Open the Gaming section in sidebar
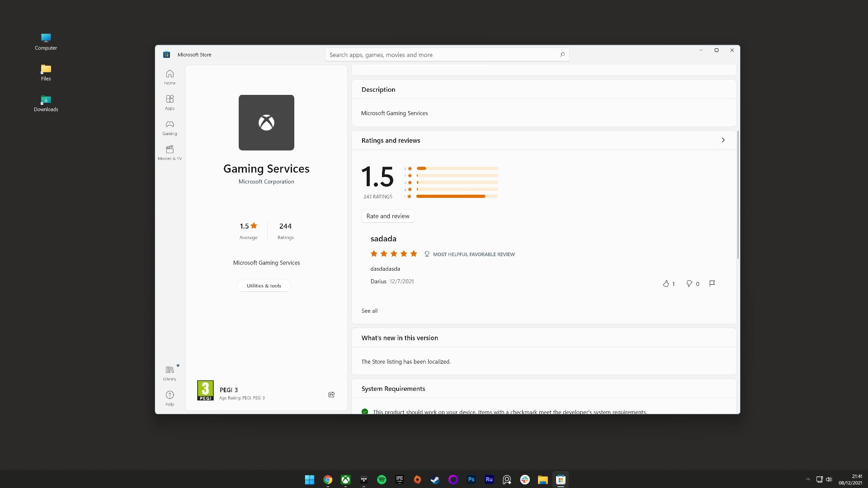 tap(170, 127)
